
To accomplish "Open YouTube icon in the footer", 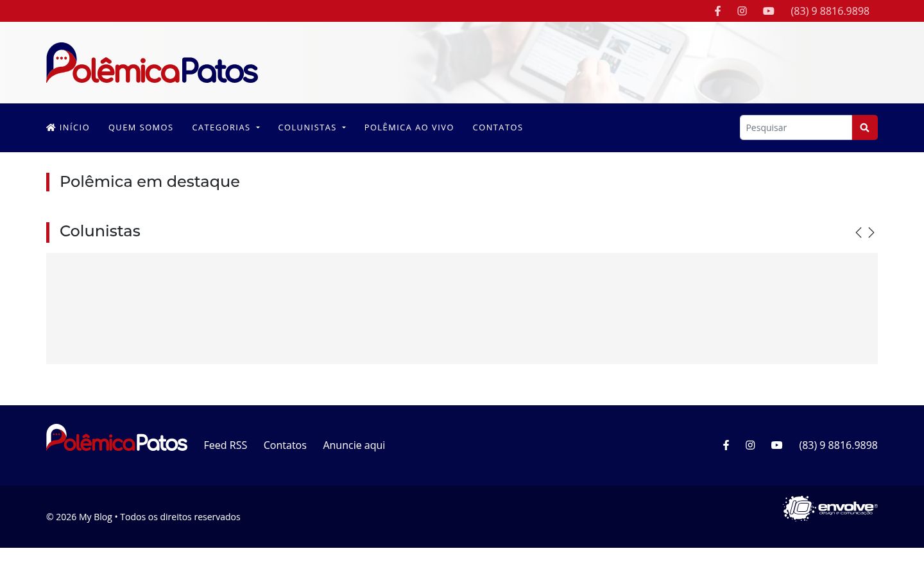I will pyautogui.click(x=776, y=445).
